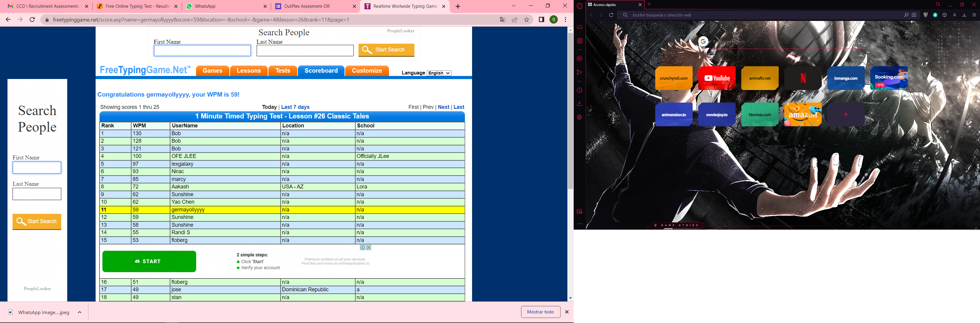Click the Mostrar todo button
This screenshot has height=323, width=980.
click(x=540, y=312)
